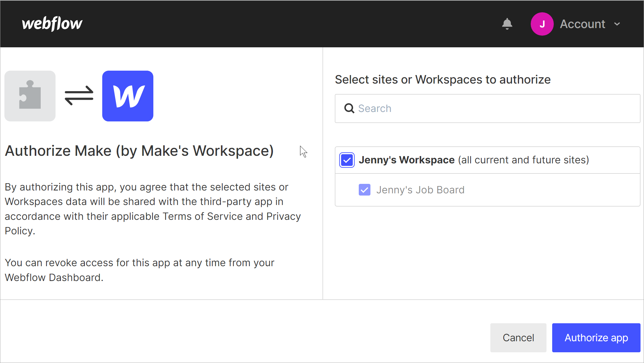Click the Webflow logo in header
Screen dimensions: 644x363
(x=52, y=24)
